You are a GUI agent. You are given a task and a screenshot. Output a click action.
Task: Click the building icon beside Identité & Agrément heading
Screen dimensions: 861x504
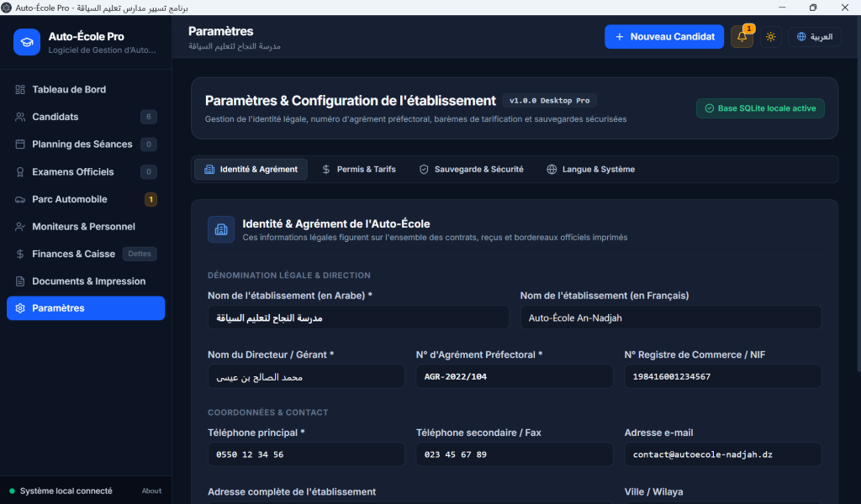click(221, 229)
